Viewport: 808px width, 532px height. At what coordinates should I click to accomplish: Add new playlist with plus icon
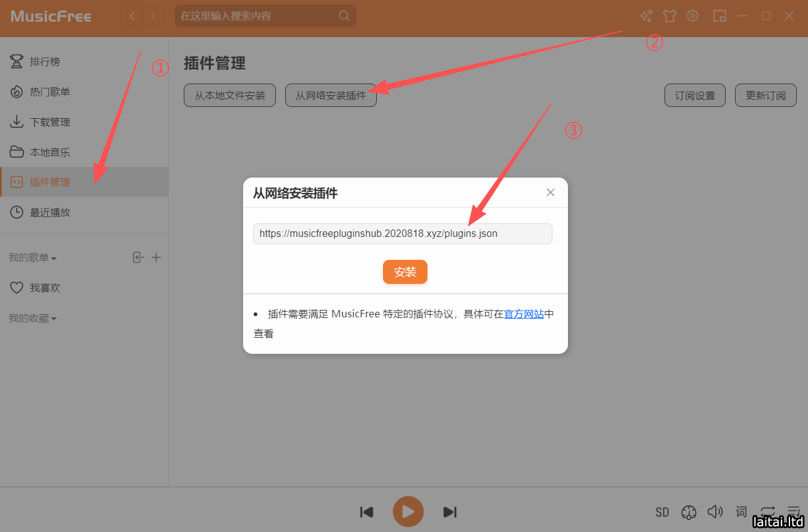point(157,257)
